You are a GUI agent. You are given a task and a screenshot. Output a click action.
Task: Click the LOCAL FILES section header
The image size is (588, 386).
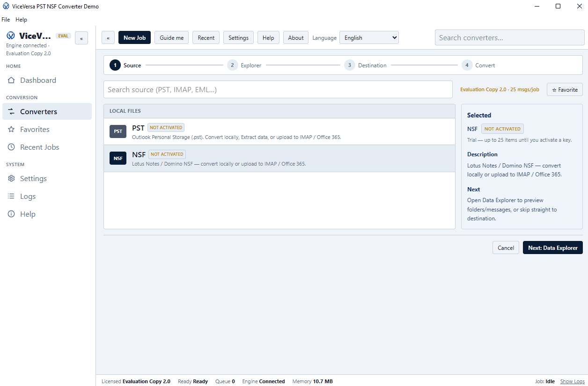click(279, 111)
